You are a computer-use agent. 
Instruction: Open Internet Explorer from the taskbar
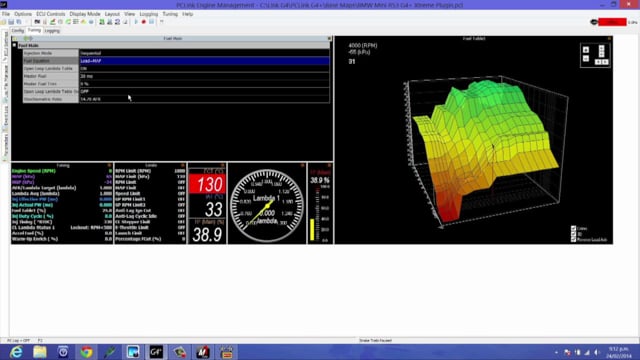coord(16,352)
